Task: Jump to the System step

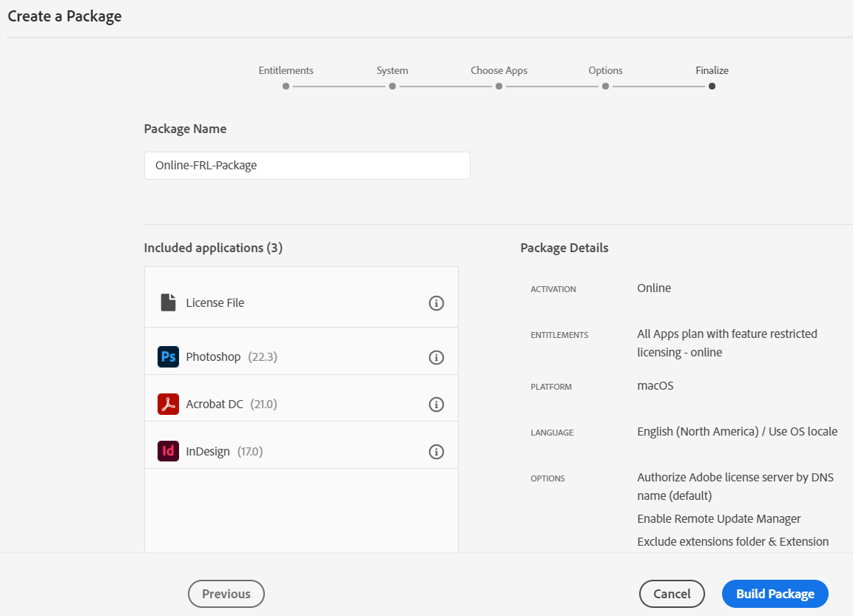Action: pos(392,86)
